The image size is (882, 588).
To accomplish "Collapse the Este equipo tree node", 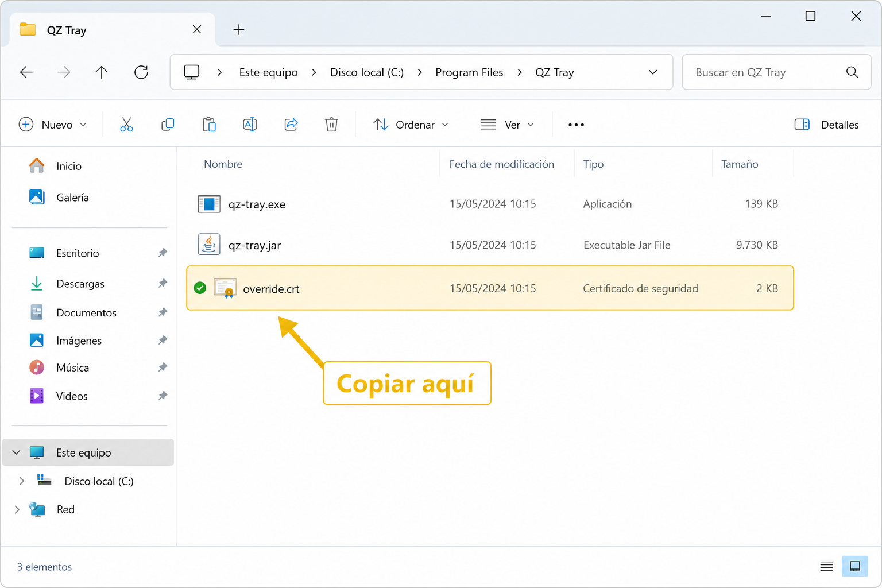I will (17, 452).
